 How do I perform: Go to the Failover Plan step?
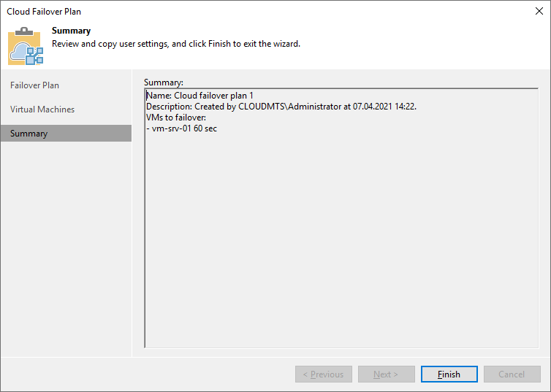click(34, 85)
